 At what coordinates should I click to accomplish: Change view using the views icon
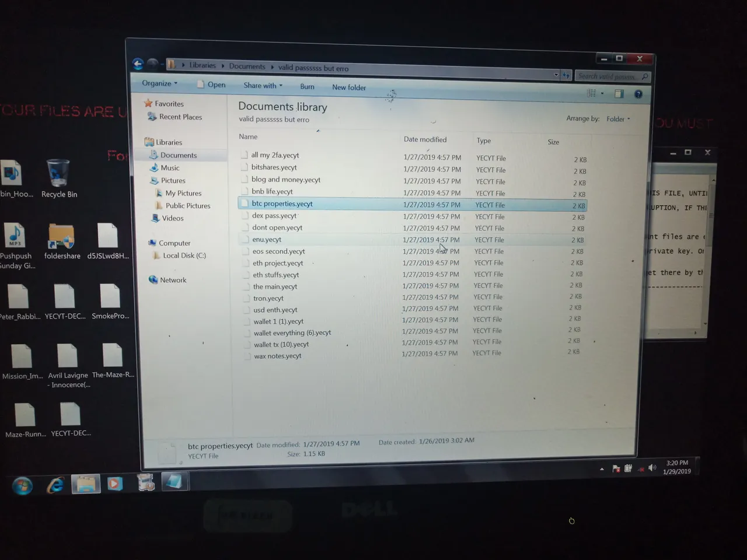pyautogui.click(x=591, y=93)
